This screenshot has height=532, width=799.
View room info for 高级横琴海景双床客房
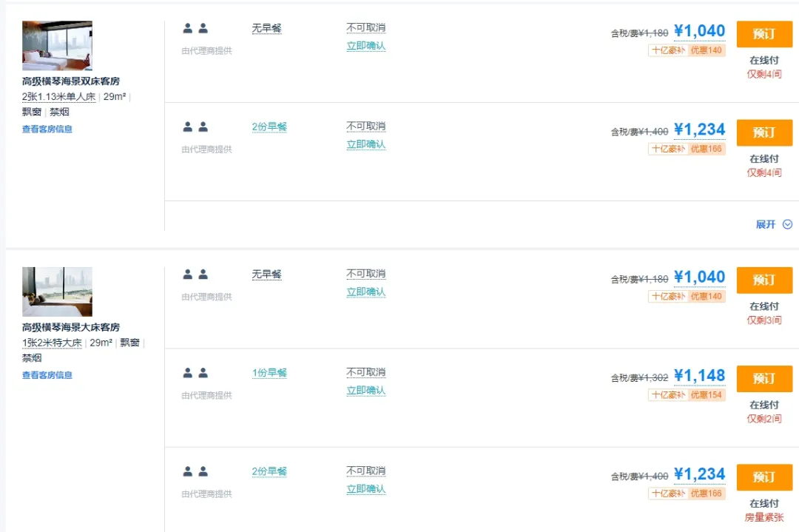47,129
